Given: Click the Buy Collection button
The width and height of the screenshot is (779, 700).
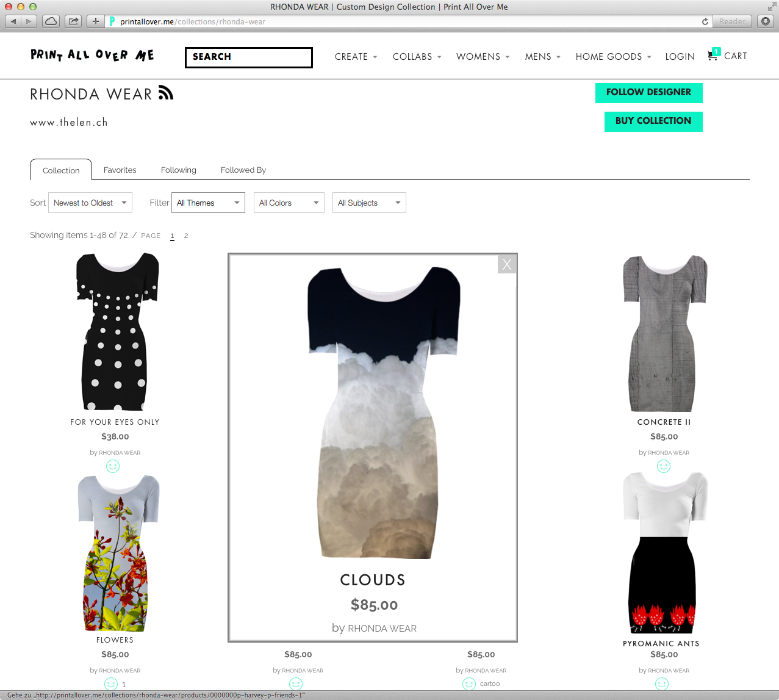Looking at the screenshot, I should (x=653, y=121).
